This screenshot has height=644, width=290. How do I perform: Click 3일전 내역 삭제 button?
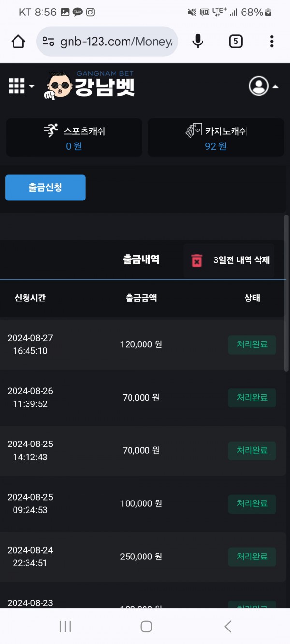[x=229, y=260]
